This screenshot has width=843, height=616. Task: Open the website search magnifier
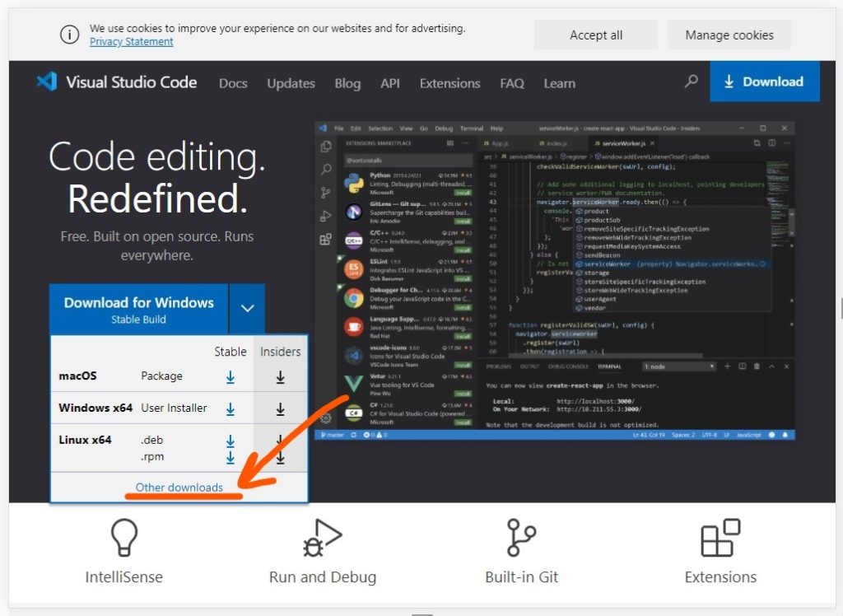click(691, 82)
